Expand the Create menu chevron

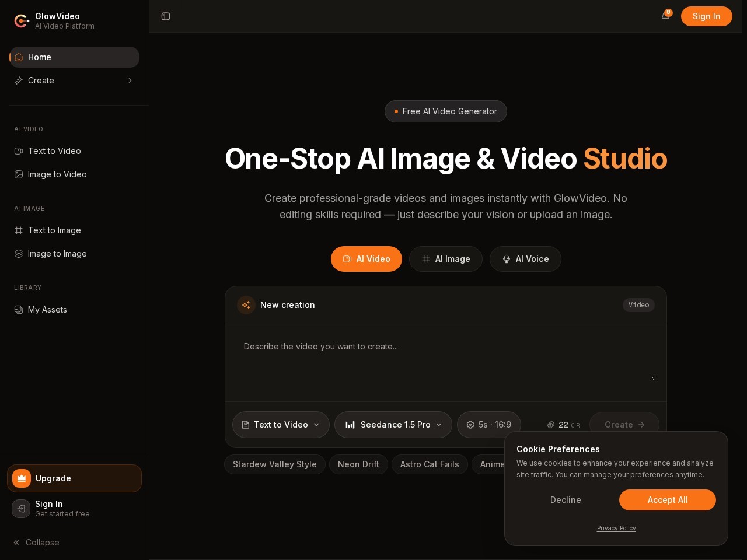130,80
